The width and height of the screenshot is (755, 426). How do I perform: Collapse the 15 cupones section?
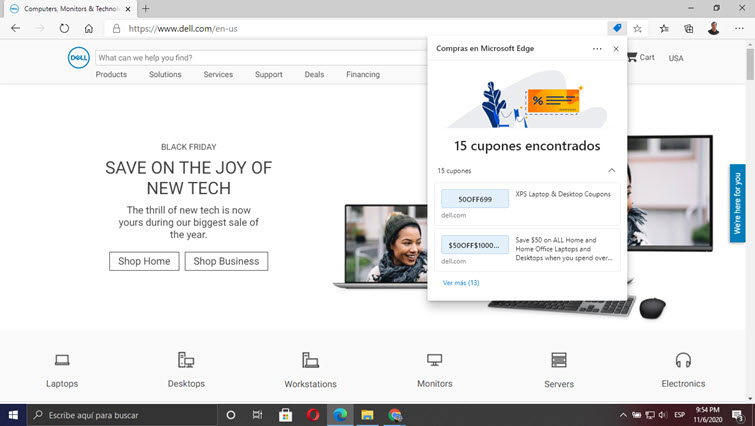click(x=612, y=171)
